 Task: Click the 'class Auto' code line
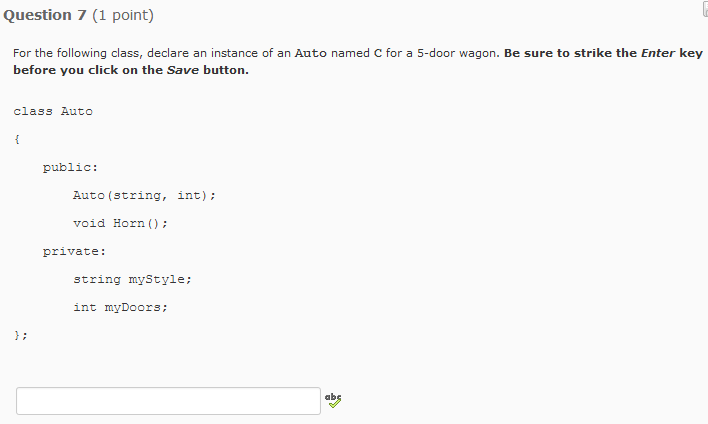(x=53, y=111)
